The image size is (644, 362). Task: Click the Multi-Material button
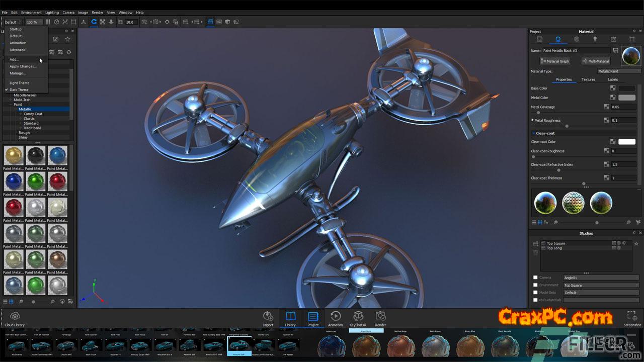click(x=596, y=61)
